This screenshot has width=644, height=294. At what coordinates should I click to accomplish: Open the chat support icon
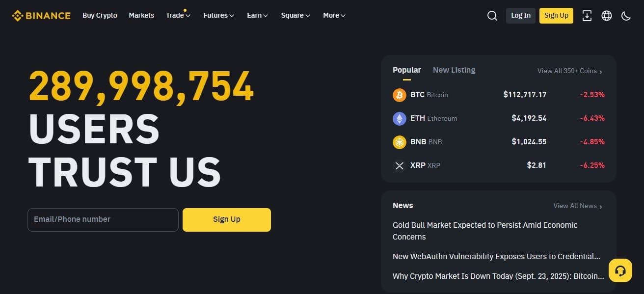coord(620,270)
